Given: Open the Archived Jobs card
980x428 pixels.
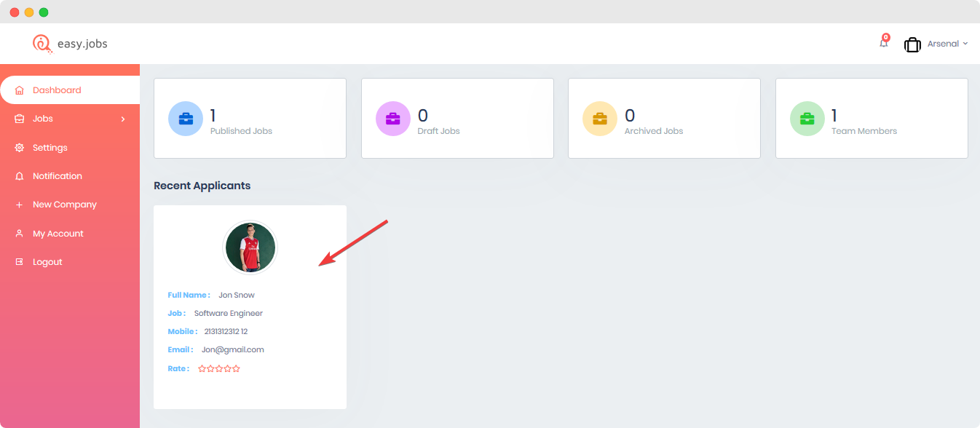Looking at the screenshot, I should (664, 119).
